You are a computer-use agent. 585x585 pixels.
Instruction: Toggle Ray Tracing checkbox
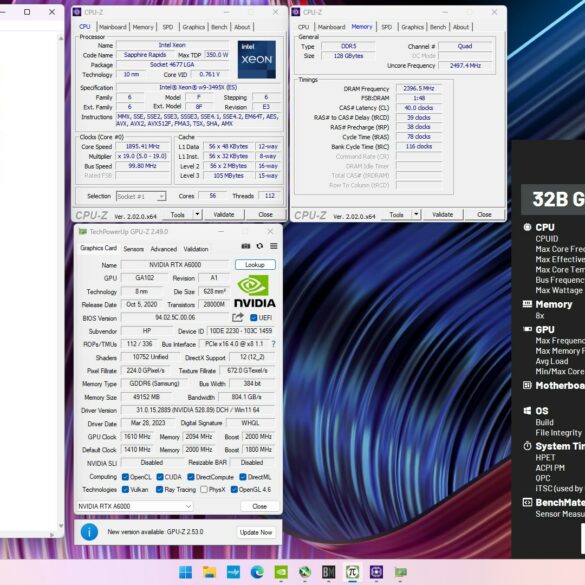pos(159,489)
